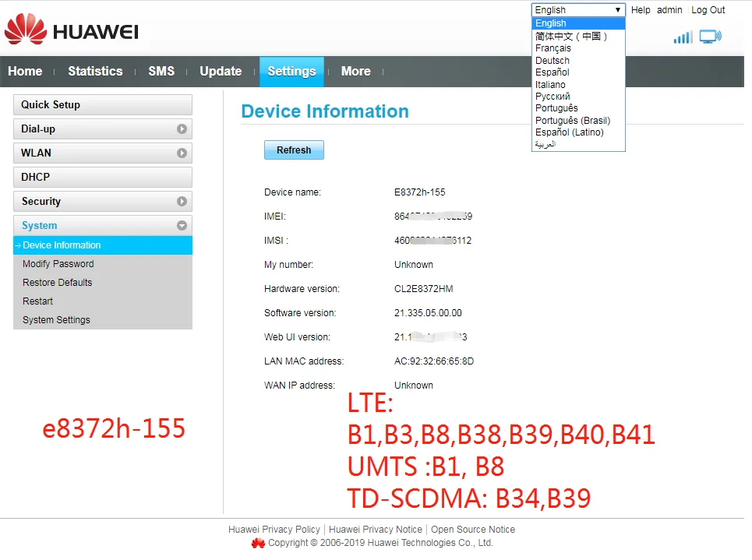Click the admin account link
The image size is (752, 560).
pos(669,10)
